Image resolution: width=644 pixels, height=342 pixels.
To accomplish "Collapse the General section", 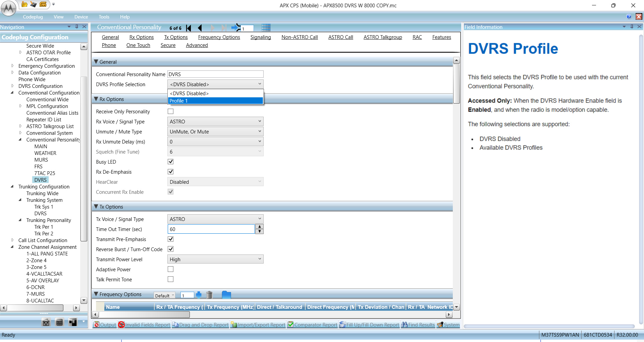I will coord(96,62).
